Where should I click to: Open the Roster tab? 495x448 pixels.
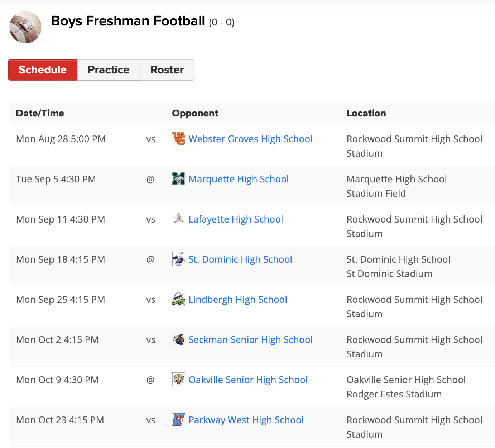point(167,70)
